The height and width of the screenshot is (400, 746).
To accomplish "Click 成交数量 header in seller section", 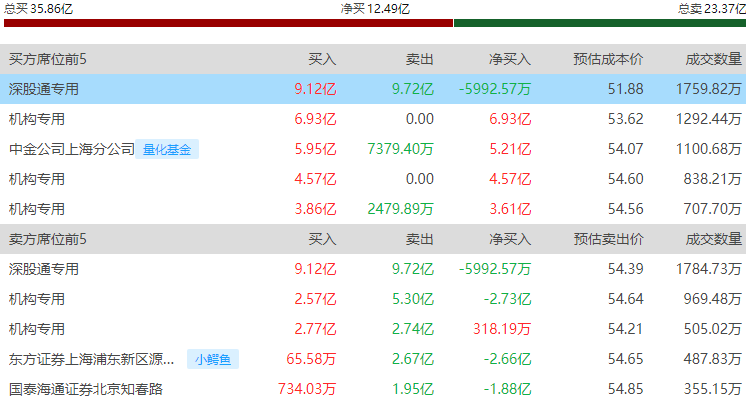I will click(713, 239).
